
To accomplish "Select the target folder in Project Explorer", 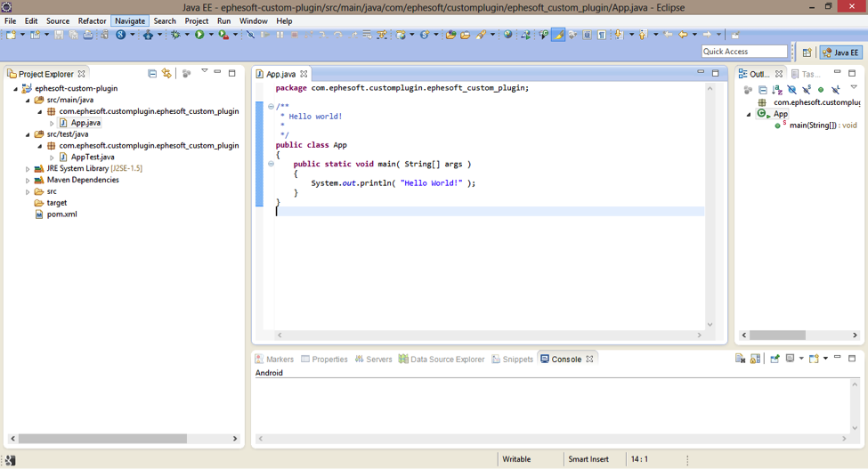I will (x=56, y=203).
